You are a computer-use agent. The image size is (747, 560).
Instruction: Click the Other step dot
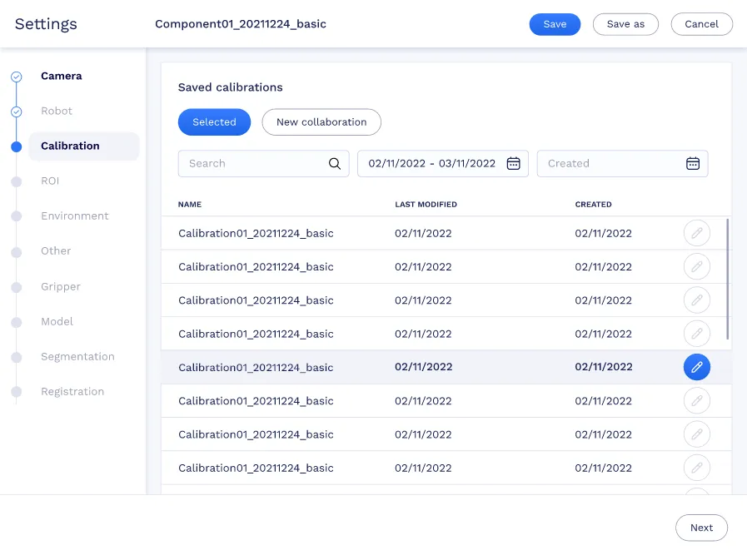click(x=16, y=252)
